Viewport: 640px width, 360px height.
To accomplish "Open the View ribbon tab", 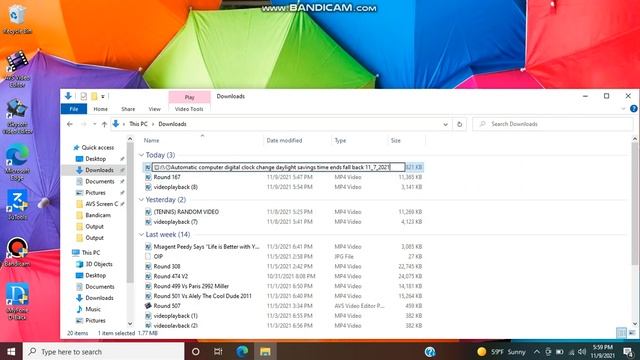I will pyautogui.click(x=154, y=109).
